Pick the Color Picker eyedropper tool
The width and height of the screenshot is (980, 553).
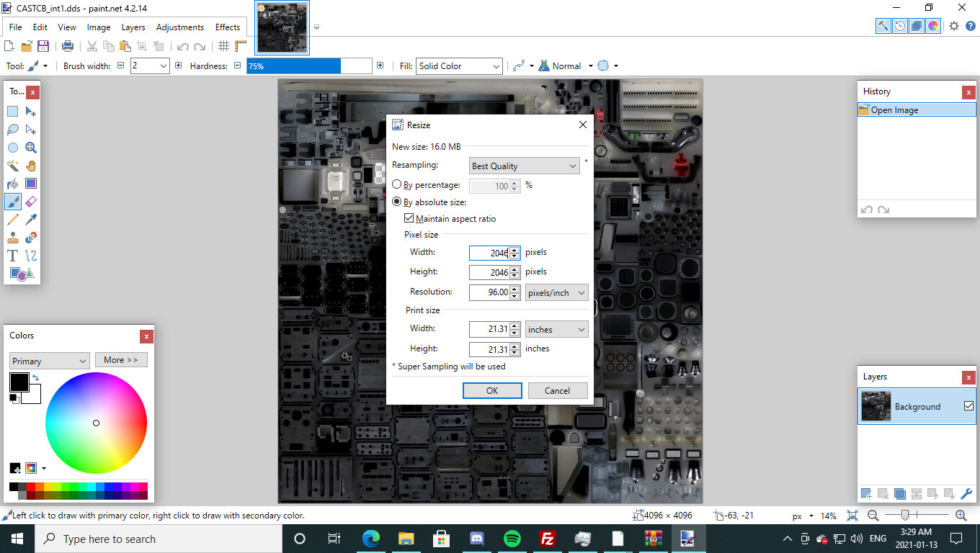point(31,220)
